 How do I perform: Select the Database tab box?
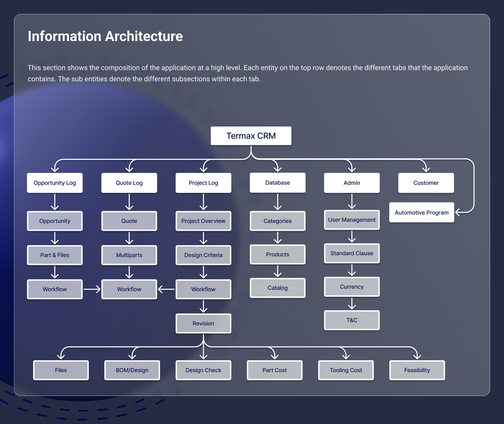tap(278, 183)
